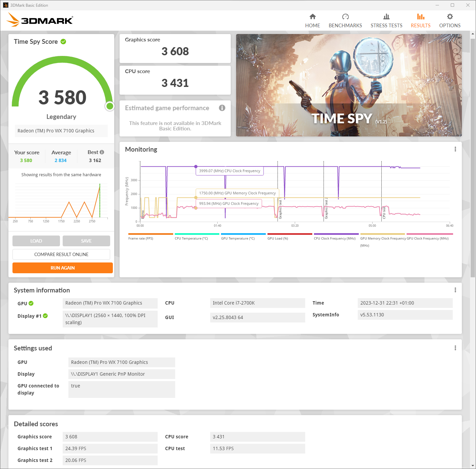Click GPU connected to display value true
Viewport: 476px width, 469px height.
[122, 389]
